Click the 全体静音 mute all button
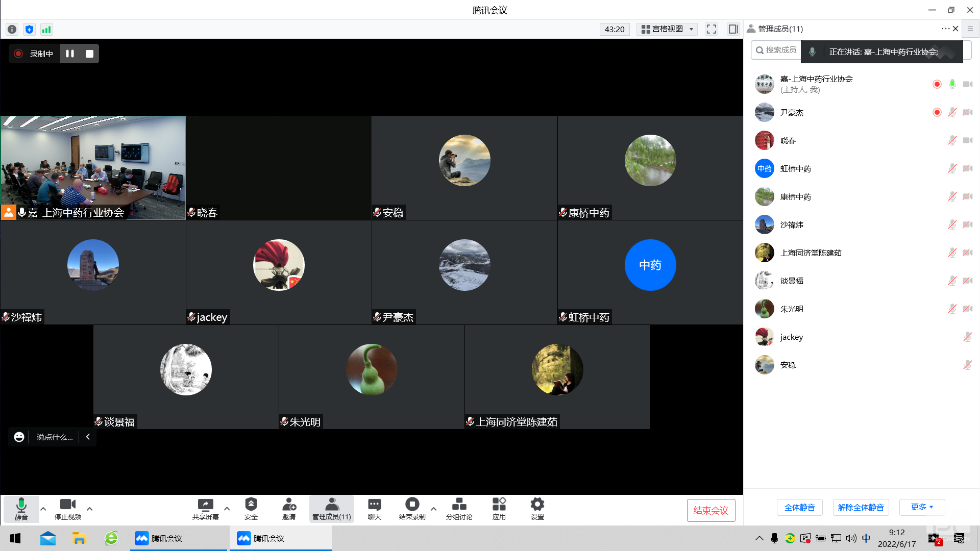 799,507
